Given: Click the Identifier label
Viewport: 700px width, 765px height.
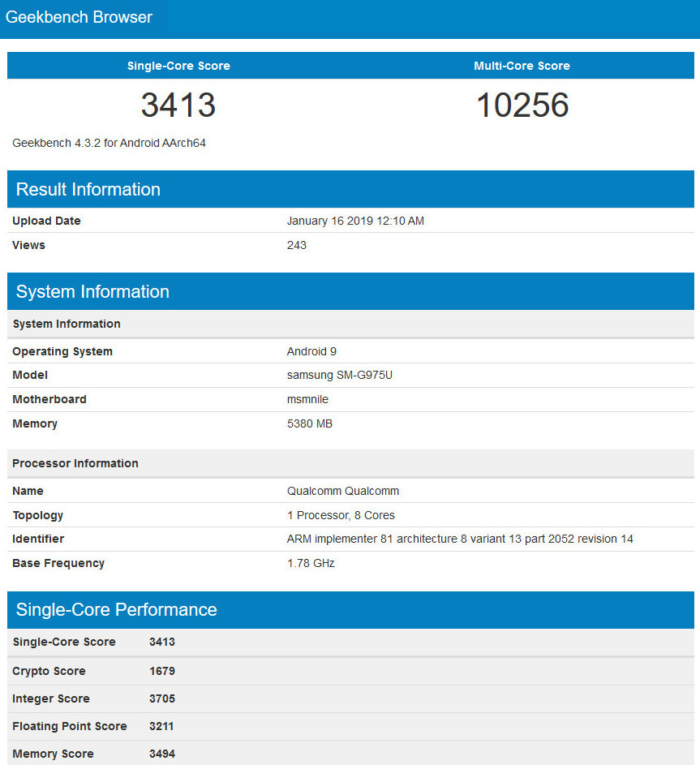Looking at the screenshot, I should tap(38, 539).
